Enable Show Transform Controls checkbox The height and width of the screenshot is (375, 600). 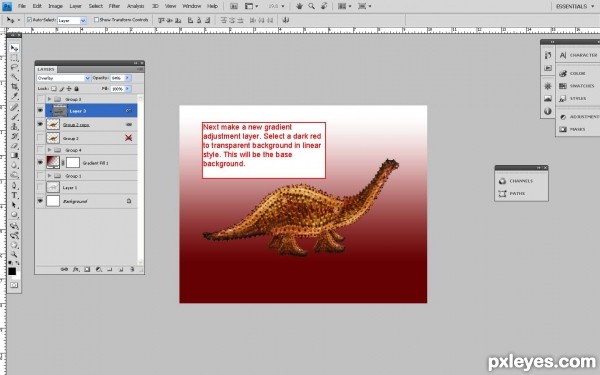(96, 20)
